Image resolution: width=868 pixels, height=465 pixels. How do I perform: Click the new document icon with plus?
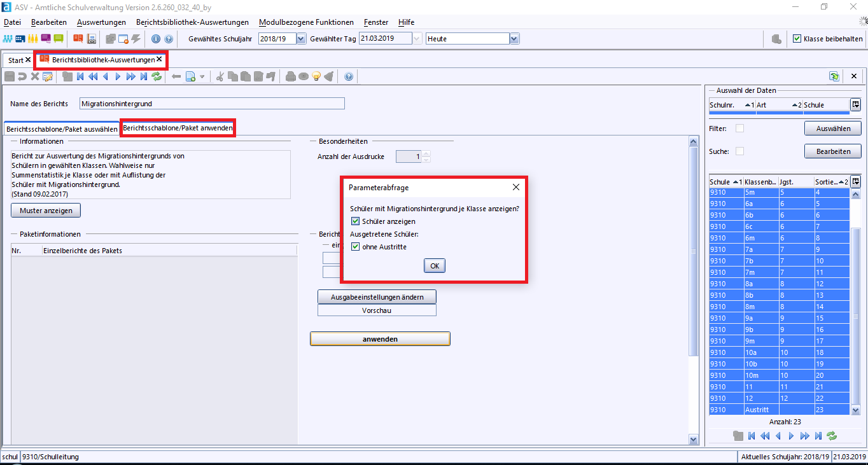click(x=190, y=76)
